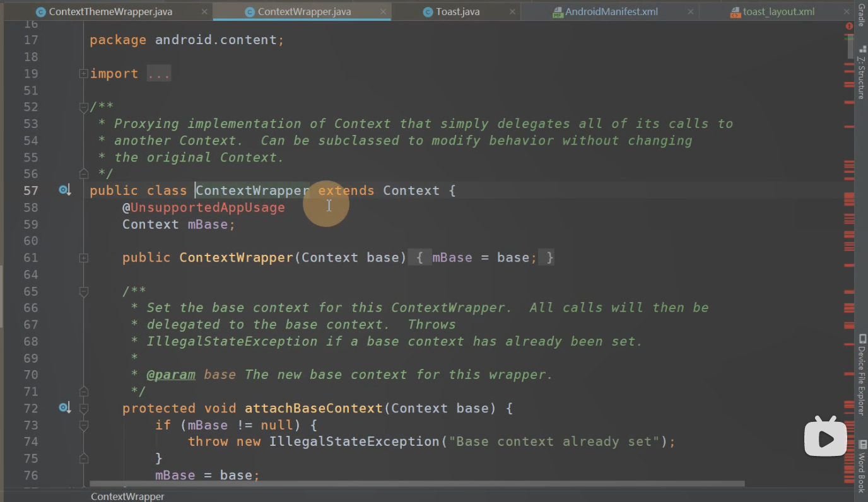
Task: Click the 'throw' keyword on line 74
Action: (x=208, y=441)
